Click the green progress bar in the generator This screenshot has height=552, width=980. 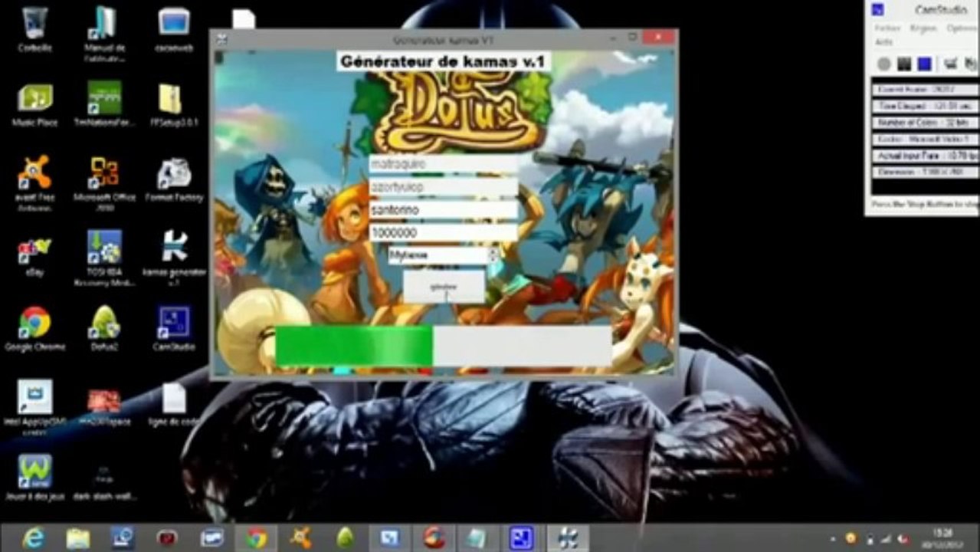click(444, 346)
